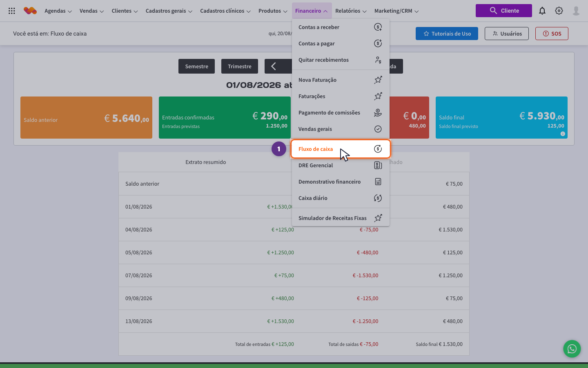Open the WhatsApp chat bubble

572,349
